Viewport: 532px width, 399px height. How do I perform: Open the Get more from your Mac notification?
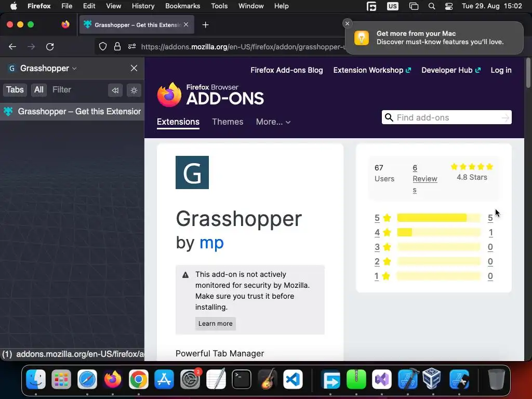[x=434, y=37]
